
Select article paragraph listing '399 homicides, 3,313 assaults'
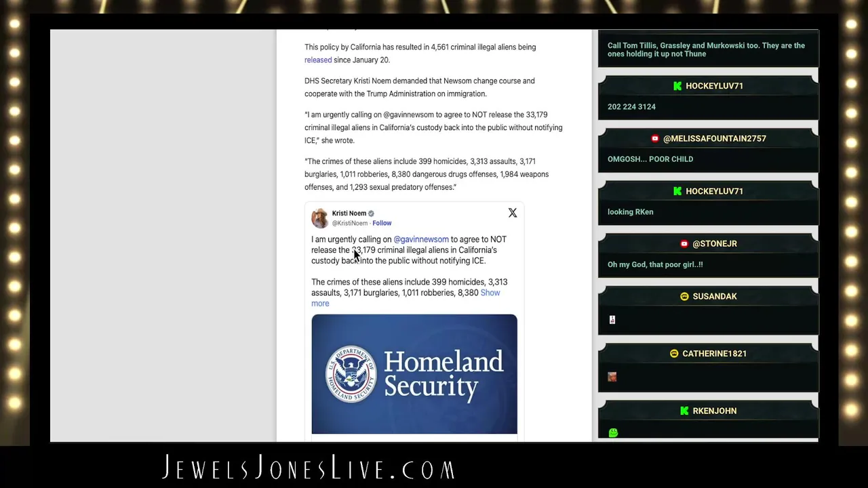(x=427, y=174)
